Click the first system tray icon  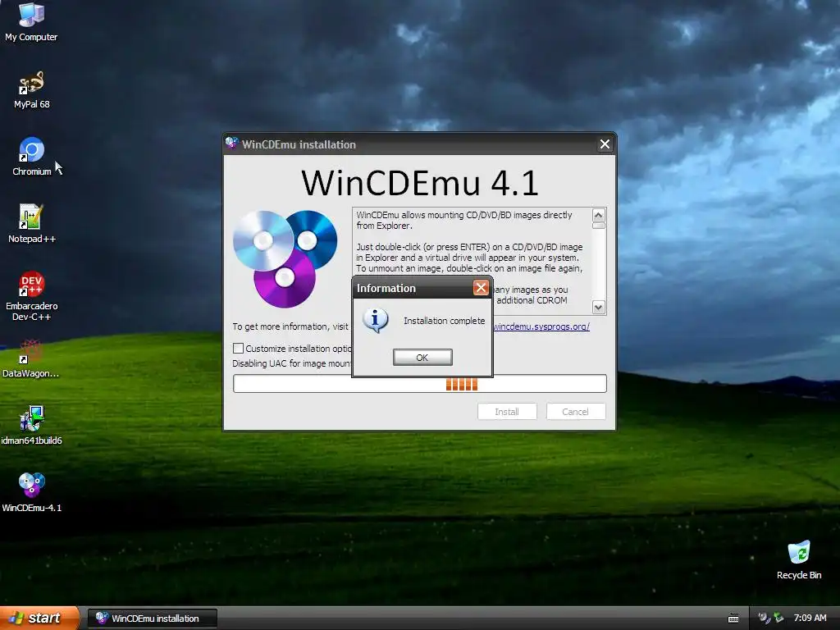tap(764, 619)
